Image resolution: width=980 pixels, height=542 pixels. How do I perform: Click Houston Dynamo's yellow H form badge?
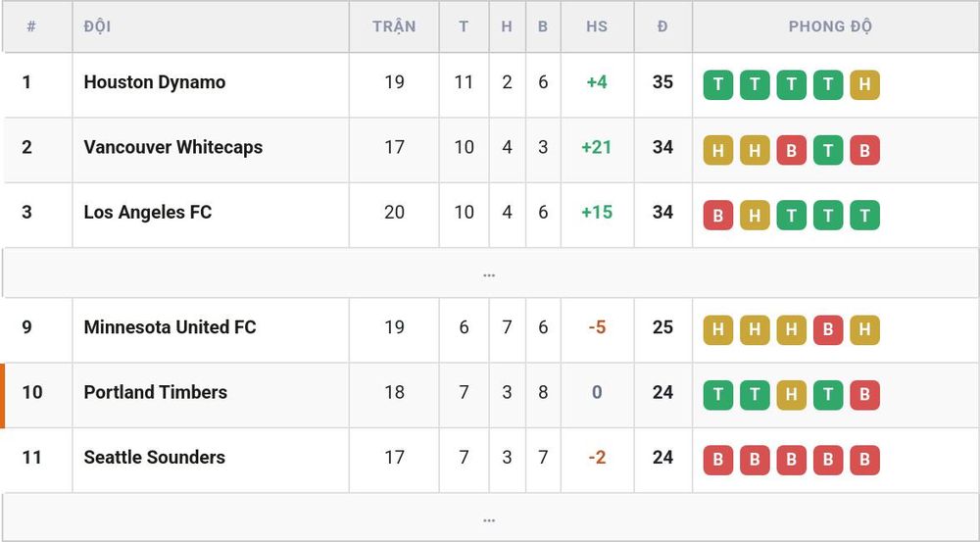click(x=864, y=84)
